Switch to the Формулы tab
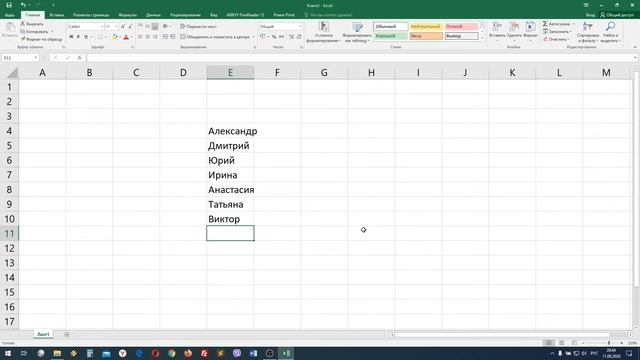 (x=127, y=15)
